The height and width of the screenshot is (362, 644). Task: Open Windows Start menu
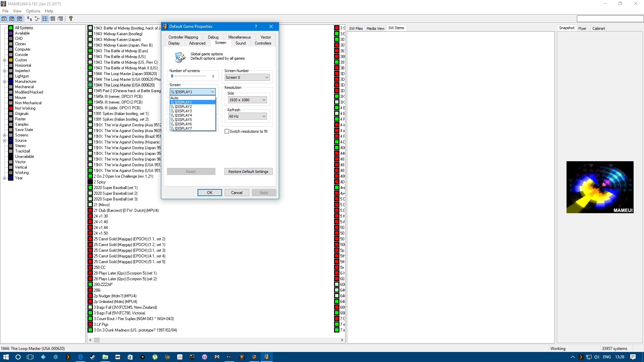point(6,357)
